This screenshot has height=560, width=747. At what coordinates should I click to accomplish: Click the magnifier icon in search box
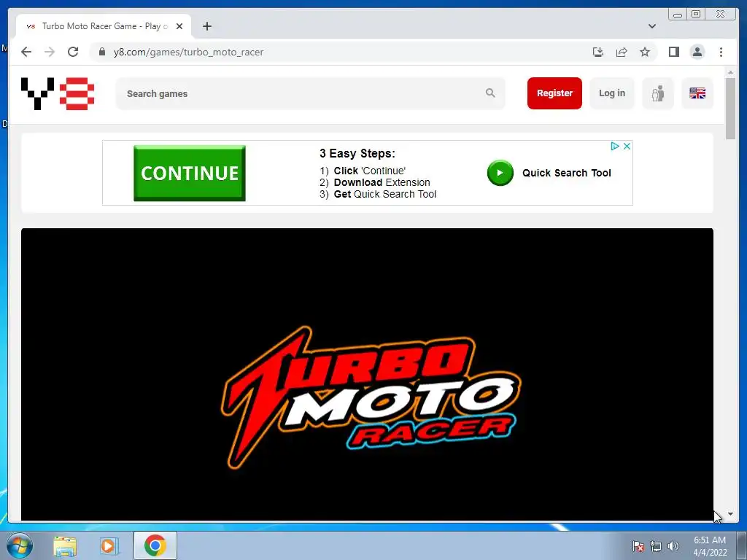coord(490,93)
